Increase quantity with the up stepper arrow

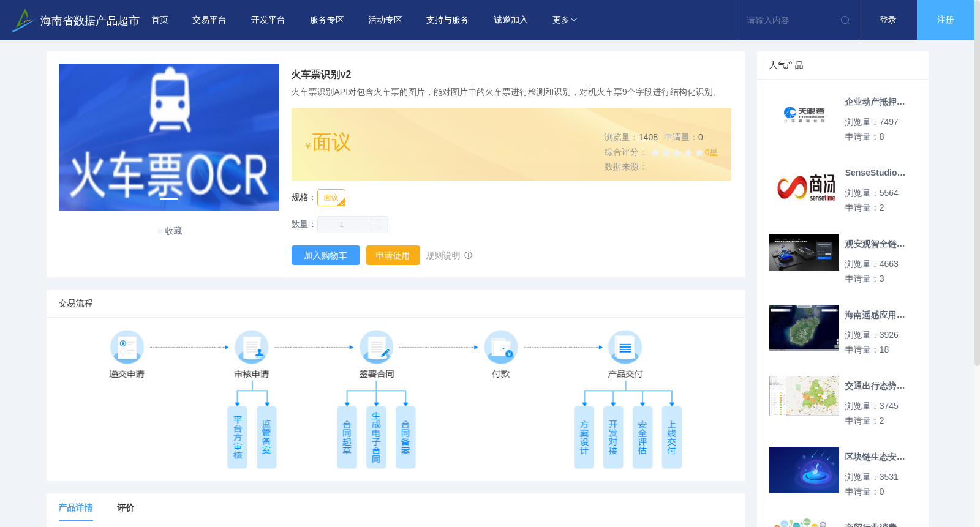(x=379, y=220)
